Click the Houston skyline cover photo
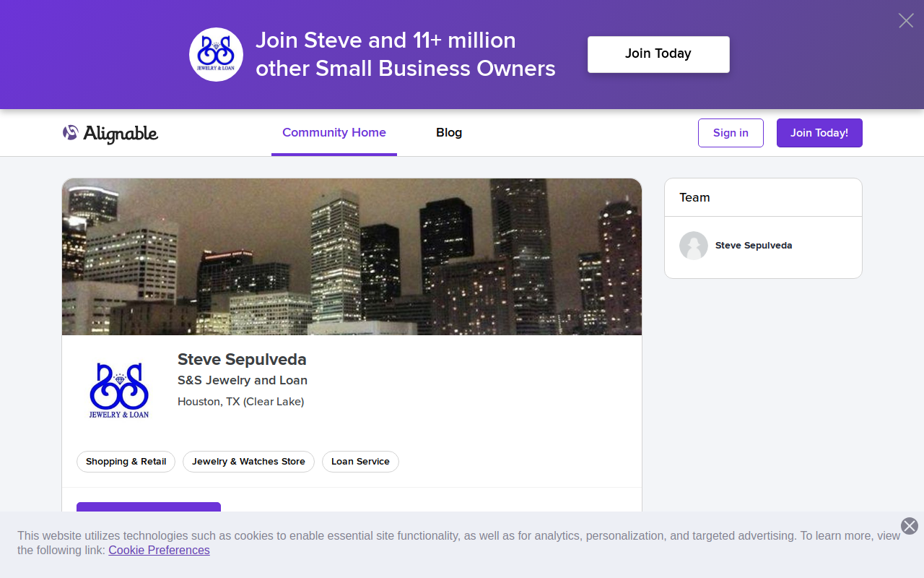Viewport: 924px width, 578px height. coord(352,256)
